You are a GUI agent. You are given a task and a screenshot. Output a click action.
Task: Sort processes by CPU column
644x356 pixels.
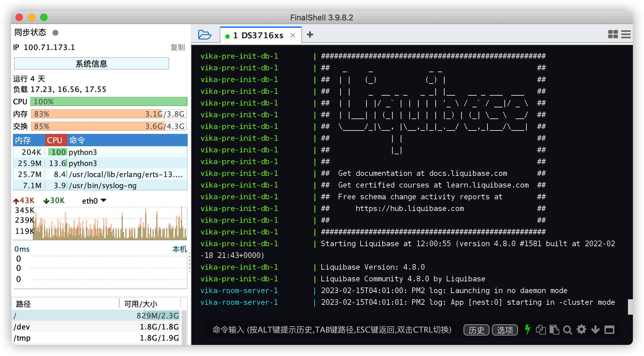pos(55,140)
